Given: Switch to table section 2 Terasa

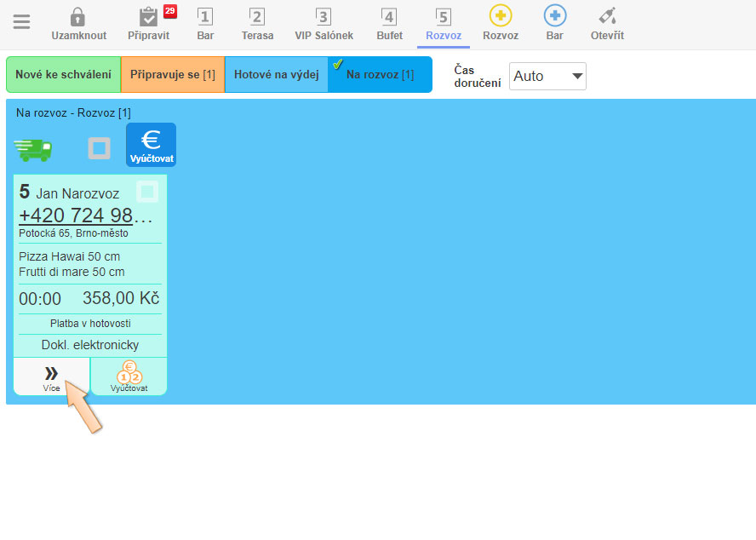Looking at the screenshot, I should click(x=257, y=17).
